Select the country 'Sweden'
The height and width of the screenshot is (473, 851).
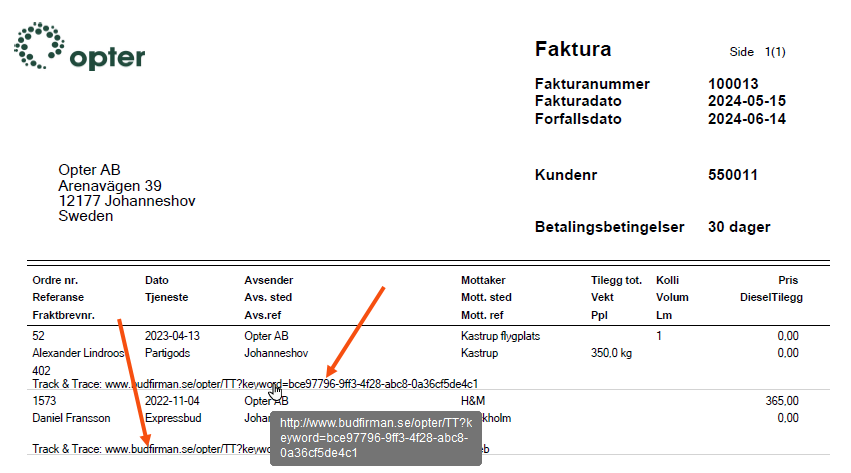click(x=86, y=216)
